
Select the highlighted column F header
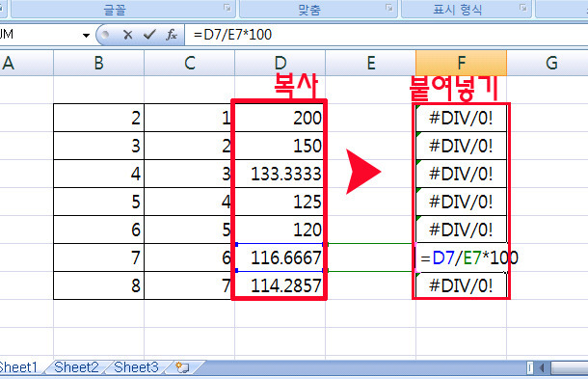coord(462,63)
